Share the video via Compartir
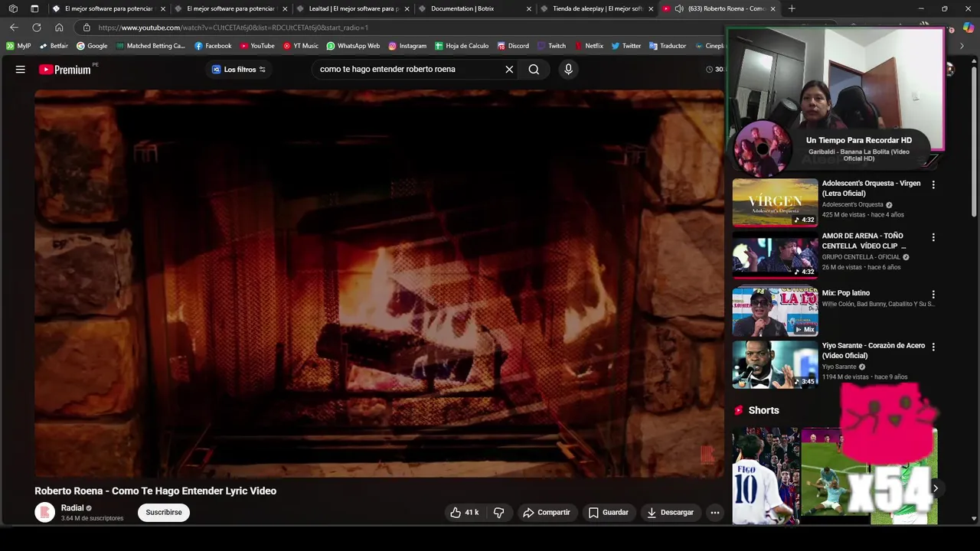This screenshot has height=551, width=980. [547, 513]
